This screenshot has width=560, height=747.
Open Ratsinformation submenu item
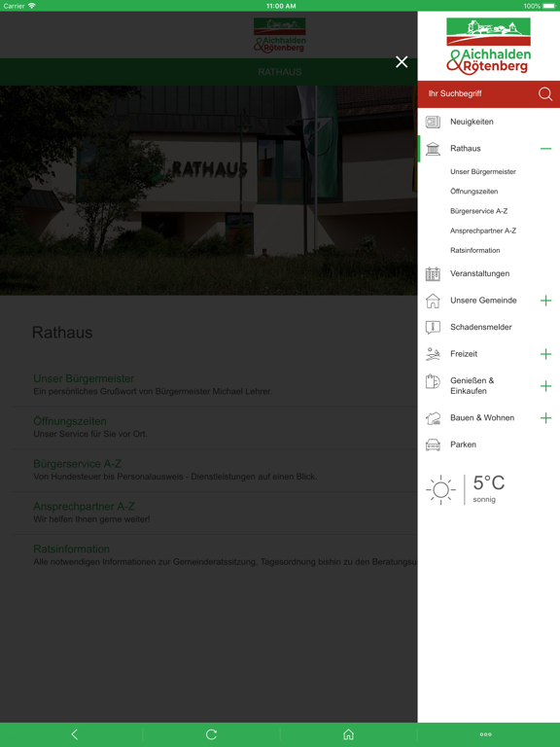(474, 250)
